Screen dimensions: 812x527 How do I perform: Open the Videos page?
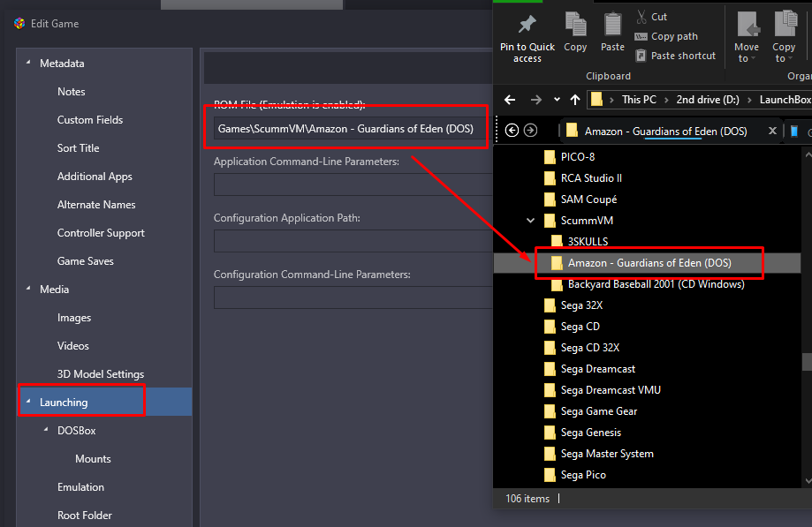(x=73, y=346)
